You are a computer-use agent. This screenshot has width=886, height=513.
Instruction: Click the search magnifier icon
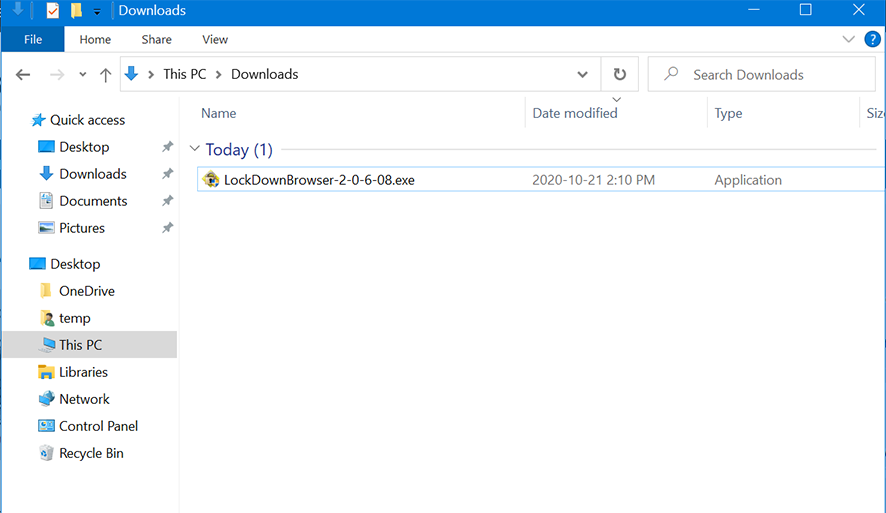tap(671, 73)
